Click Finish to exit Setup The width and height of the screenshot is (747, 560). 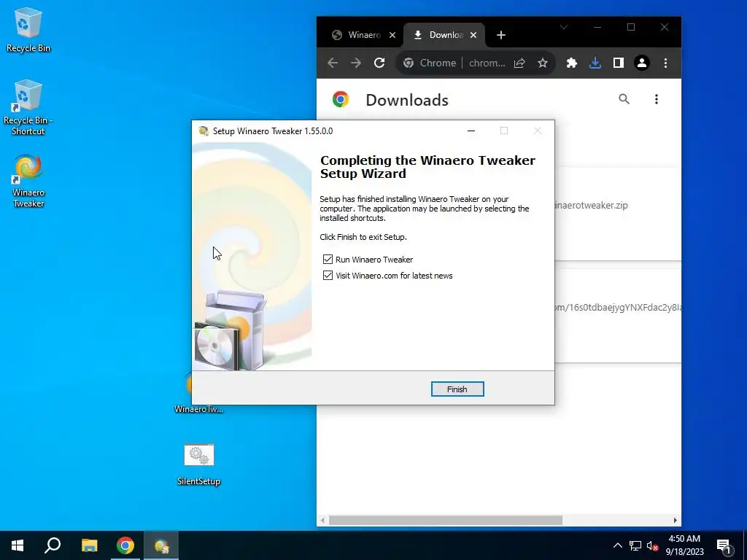457,389
